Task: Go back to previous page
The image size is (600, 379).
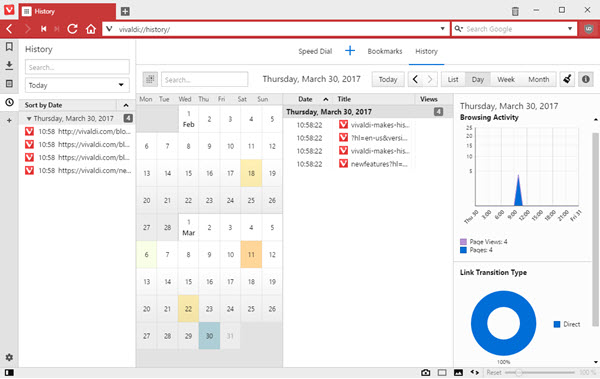Action: (10, 29)
